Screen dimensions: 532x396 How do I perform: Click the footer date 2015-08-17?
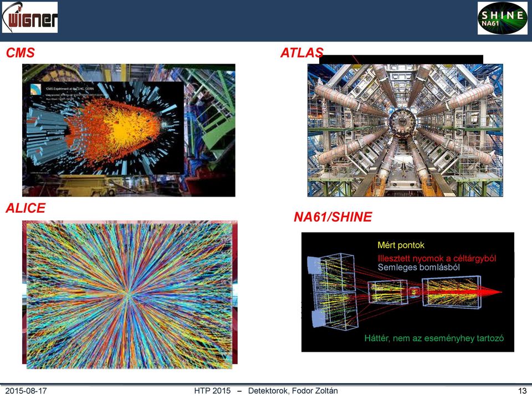click(26, 390)
